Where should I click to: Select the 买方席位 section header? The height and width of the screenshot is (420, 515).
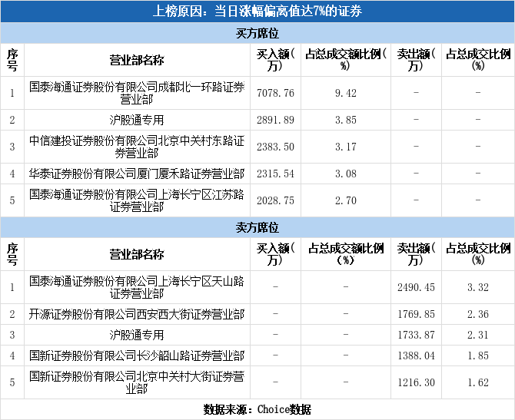click(x=257, y=33)
